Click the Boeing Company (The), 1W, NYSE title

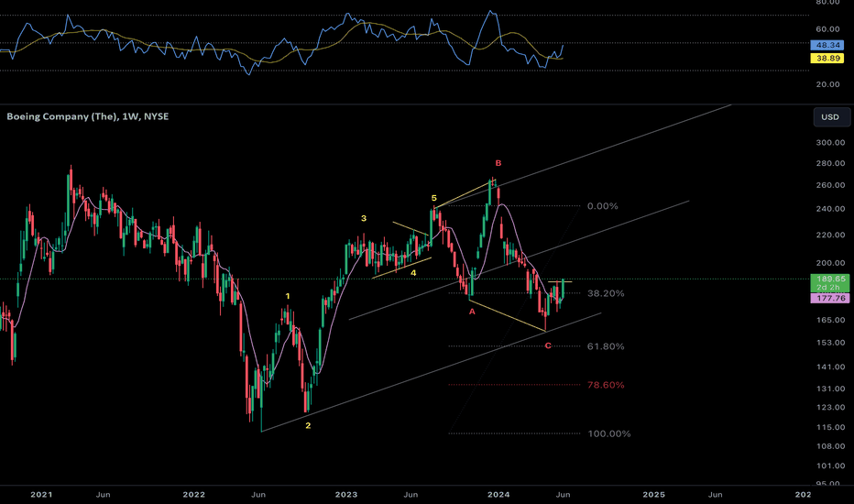tap(88, 116)
